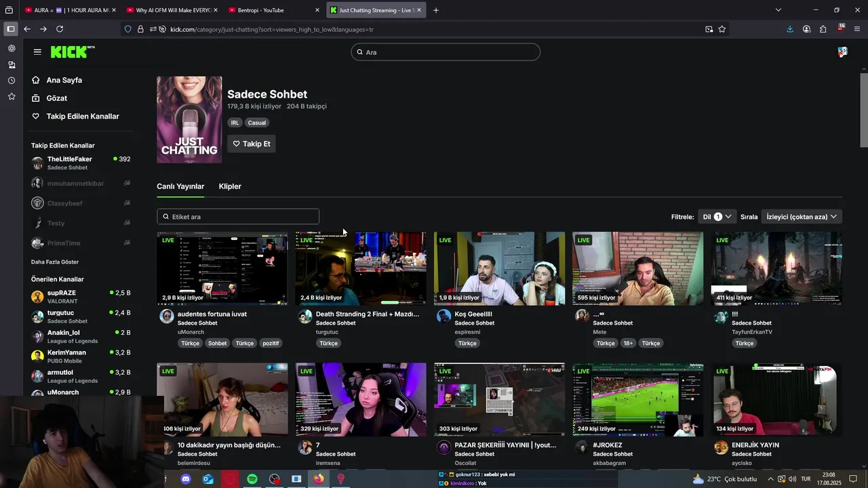
Task: Open synced tabs panel in sidebar
Action: [x=12, y=65]
